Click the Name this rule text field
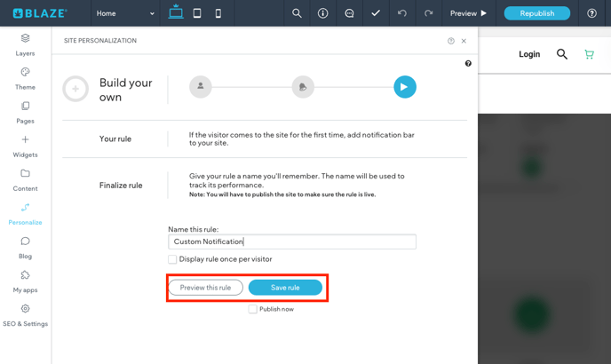Viewport: 611px width, 364px height. tap(292, 241)
